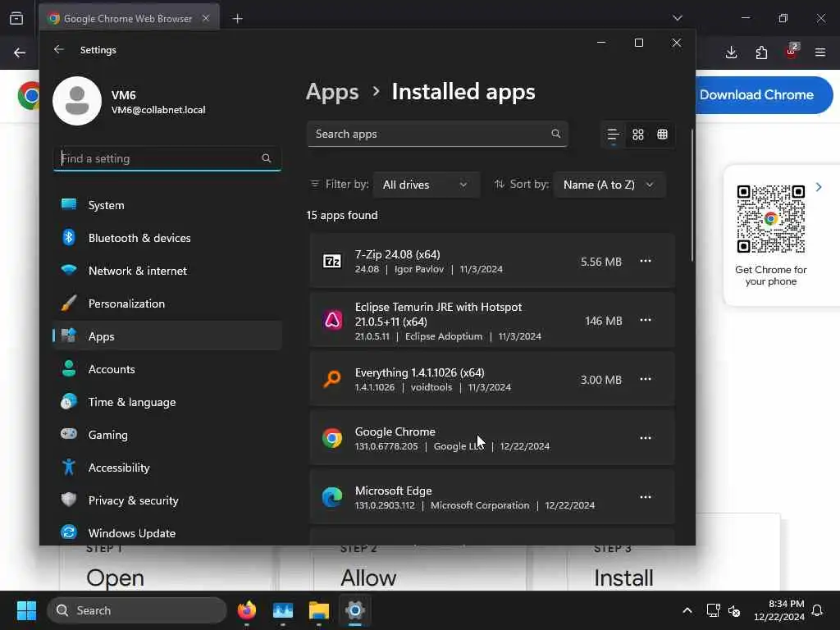
Task: Click the 146 MB size of Eclipse Temurin
Action: tap(603, 321)
